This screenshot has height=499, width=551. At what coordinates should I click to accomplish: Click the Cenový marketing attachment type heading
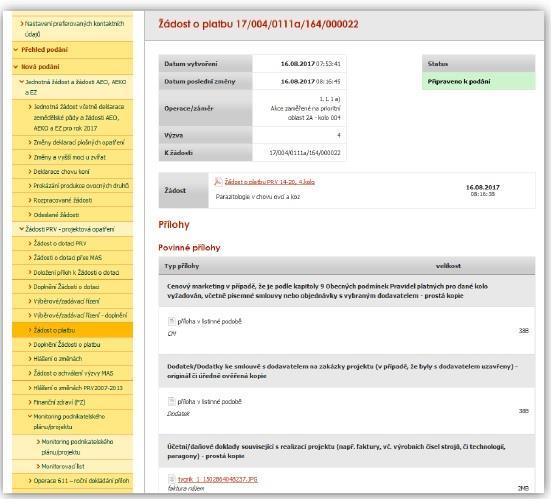[x=328, y=291]
